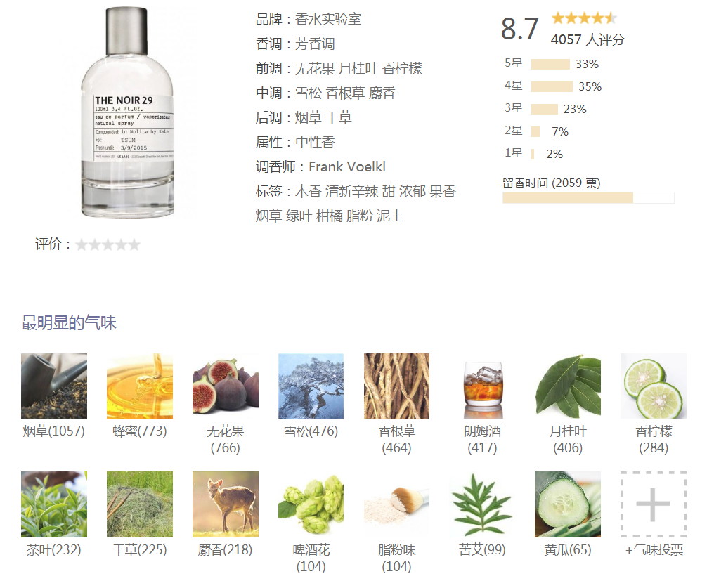Viewport: 714px width, 588px height.
Task: Add a scent vote with plus box
Action: click(x=654, y=504)
